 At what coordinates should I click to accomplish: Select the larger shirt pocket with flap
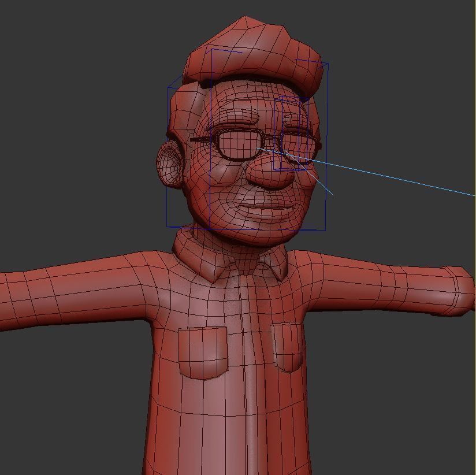click(203, 352)
